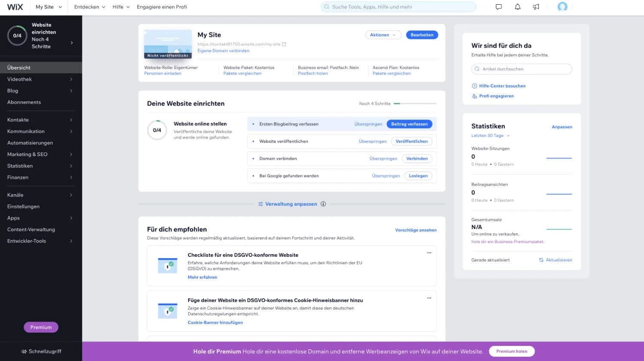Click the Artikel durchsuchen input field

point(521,69)
